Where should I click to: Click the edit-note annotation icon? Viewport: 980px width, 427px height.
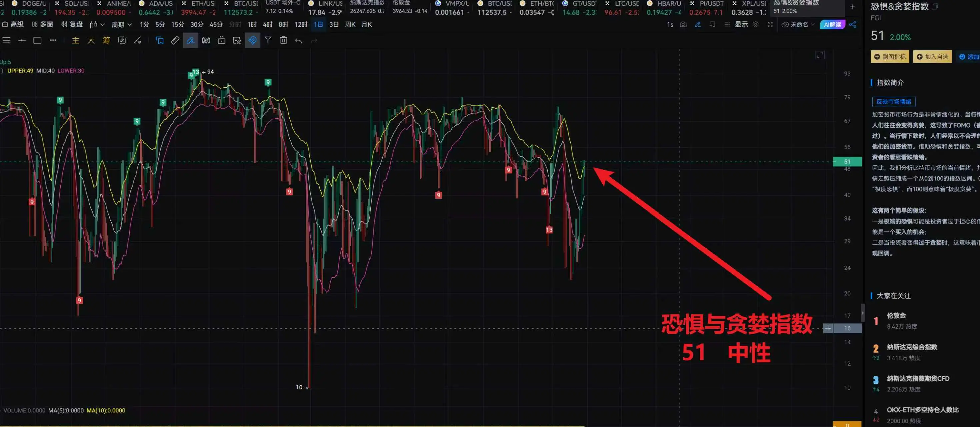(x=237, y=40)
